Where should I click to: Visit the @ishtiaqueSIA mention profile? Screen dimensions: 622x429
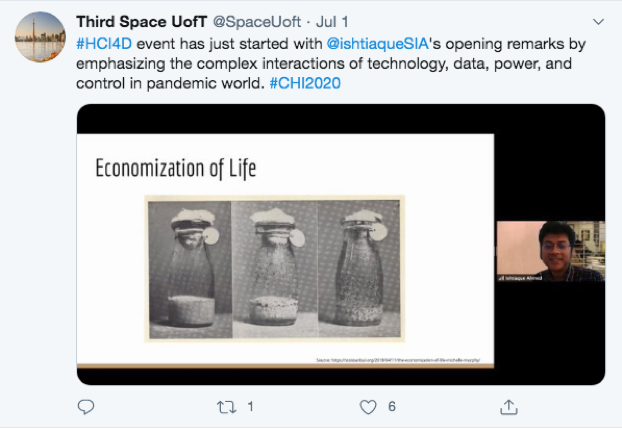[370, 45]
